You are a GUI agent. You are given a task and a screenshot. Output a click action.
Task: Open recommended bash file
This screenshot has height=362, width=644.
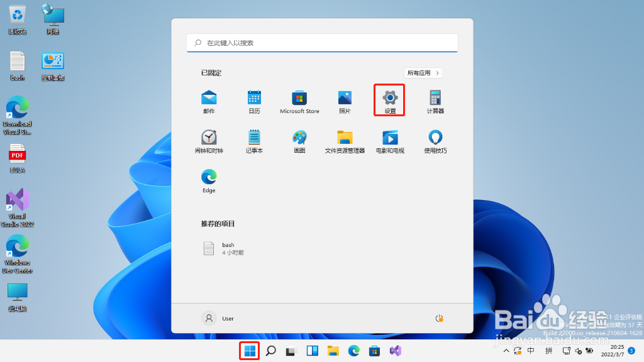[x=224, y=248]
